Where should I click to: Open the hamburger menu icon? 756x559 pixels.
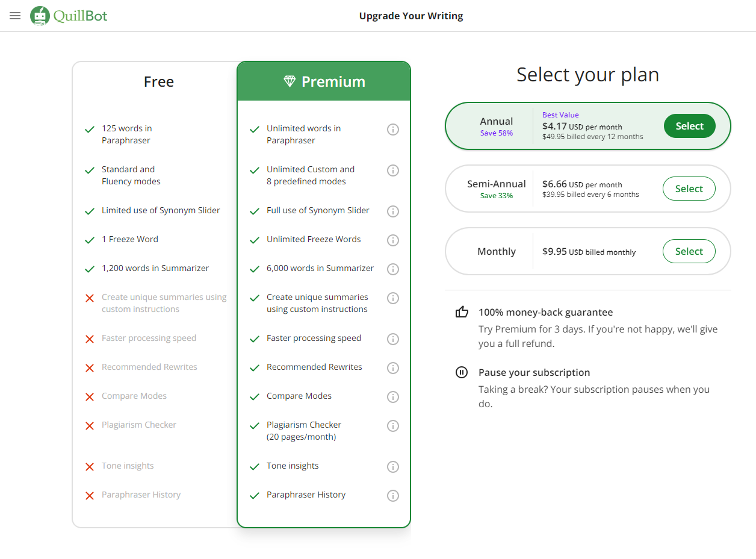[15, 16]
